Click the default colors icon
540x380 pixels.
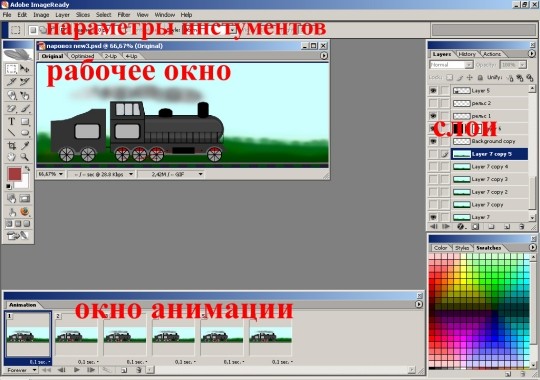pyautogui.click(x=9, y=186)
